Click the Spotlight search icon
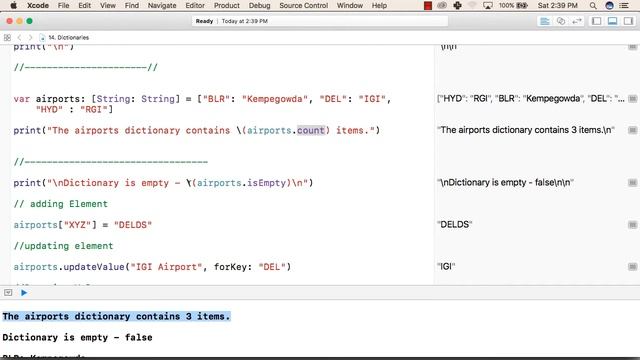This screenshot has height=360, width=640. pyautogui.click(x=593, y=5)
